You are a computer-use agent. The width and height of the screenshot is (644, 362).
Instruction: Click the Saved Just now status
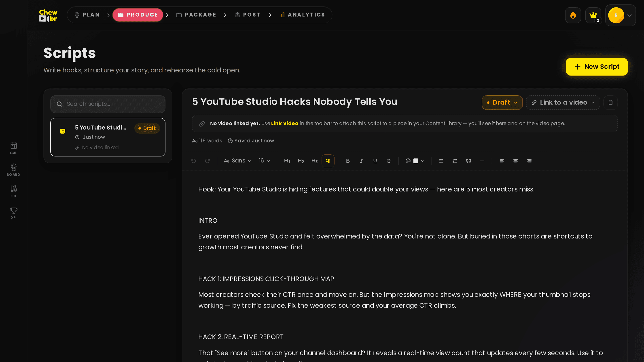[x=251, y=141]
